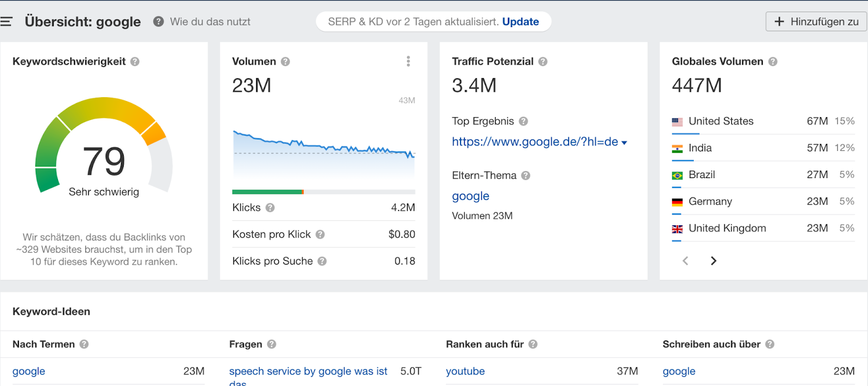Click the global volume value '447M'
Viewport: 868px width, 386px height.
coord(697,86)
